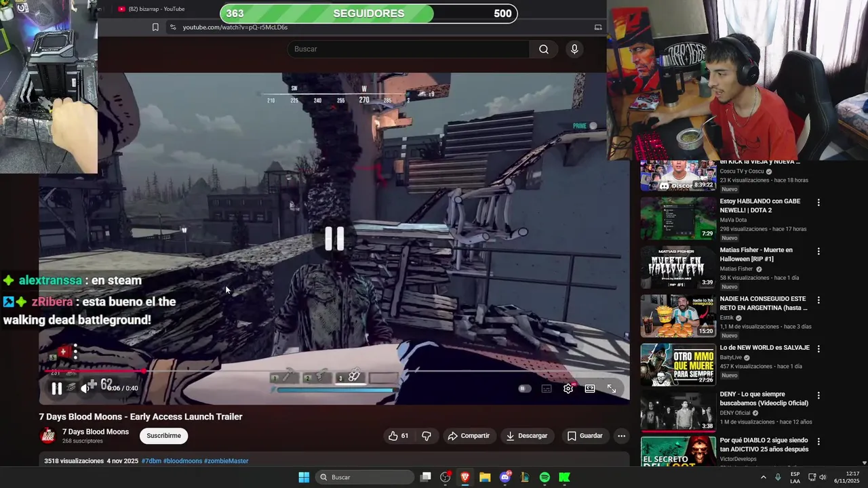Screen dimensions: 868x488
Task: Open the #7dbm hashtag link
Action: click(x=151, y=461)
